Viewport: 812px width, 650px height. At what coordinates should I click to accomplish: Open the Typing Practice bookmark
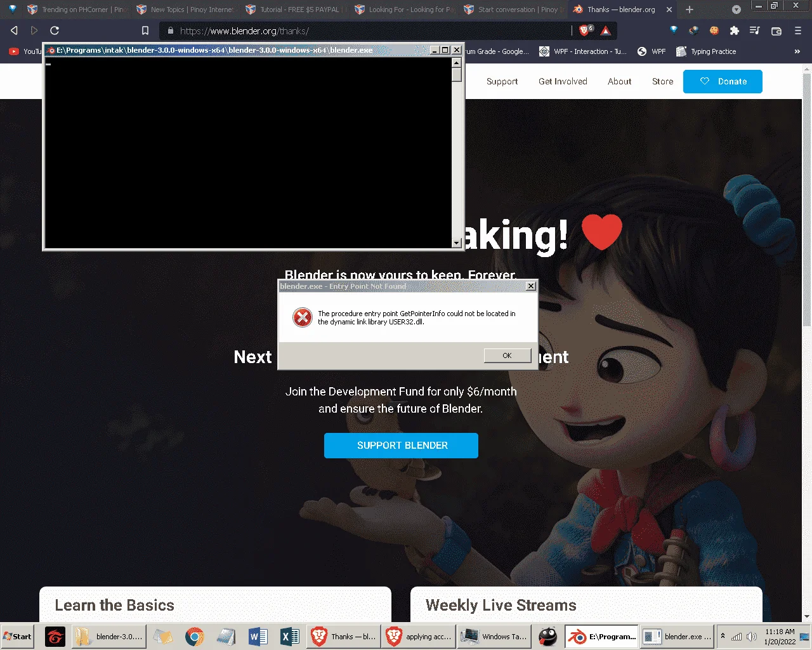click(706, 51)
